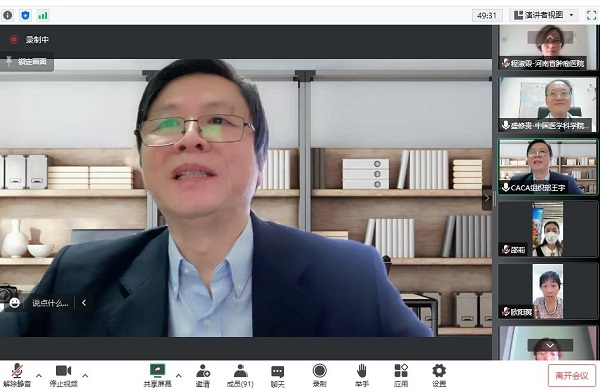Screen dimensions: 600x389
Task: Click the meeting info icon
Action: pyautogui.click(x=8, y=15)
